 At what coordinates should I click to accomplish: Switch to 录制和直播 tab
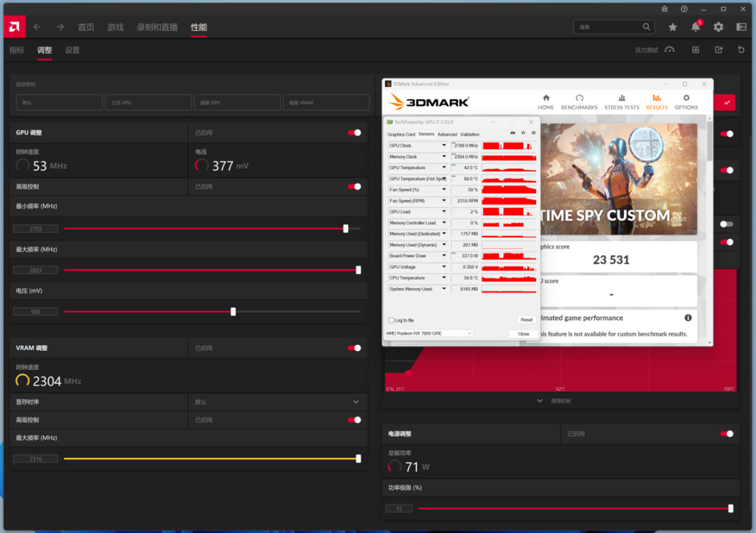[157, 27]
